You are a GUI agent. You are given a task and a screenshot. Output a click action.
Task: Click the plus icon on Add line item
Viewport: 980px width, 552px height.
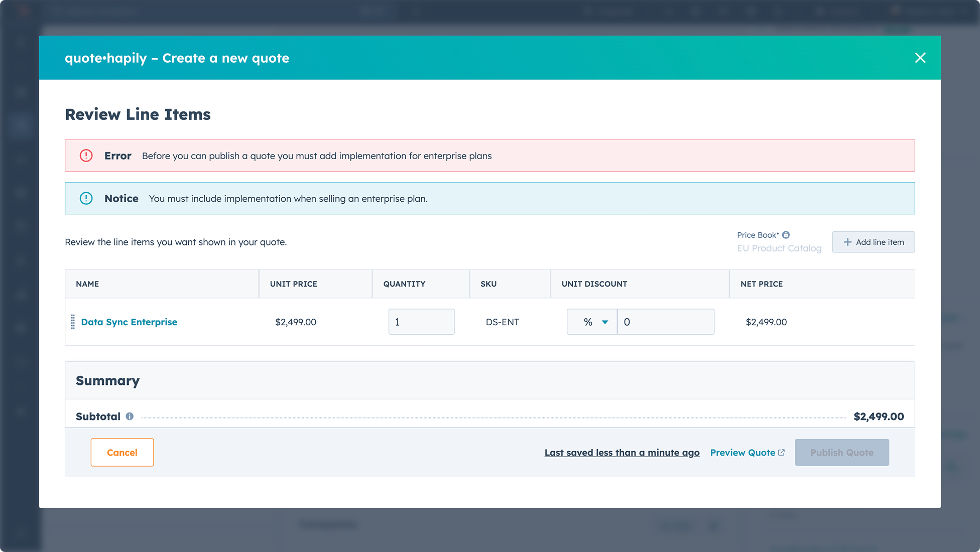pos(847,242)
